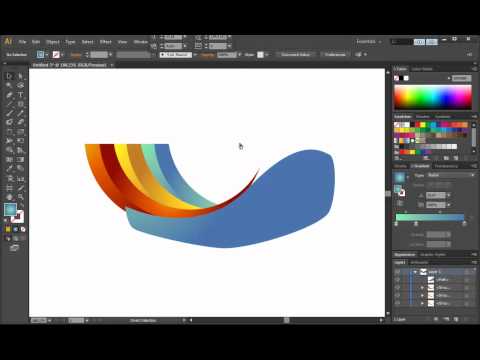Viewport: 480px width, 360px height.
Task: Select the Shape Builder tool
Action: click(x=9, y=150)
